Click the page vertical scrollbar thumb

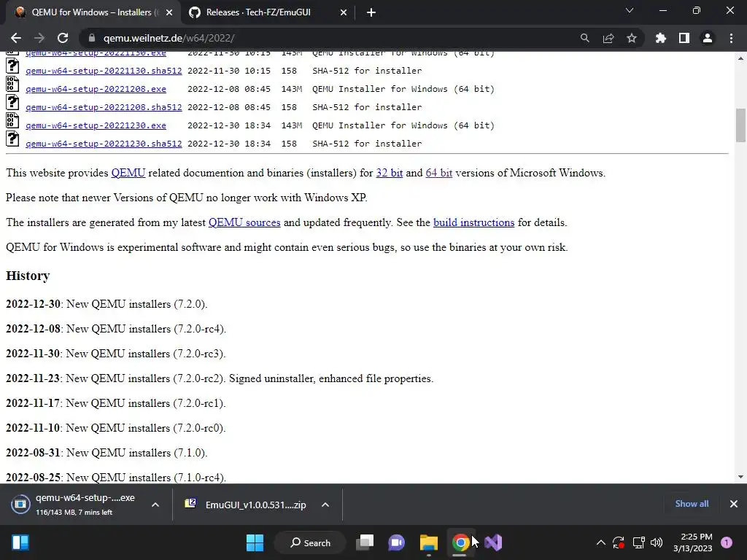coord(740,125)
